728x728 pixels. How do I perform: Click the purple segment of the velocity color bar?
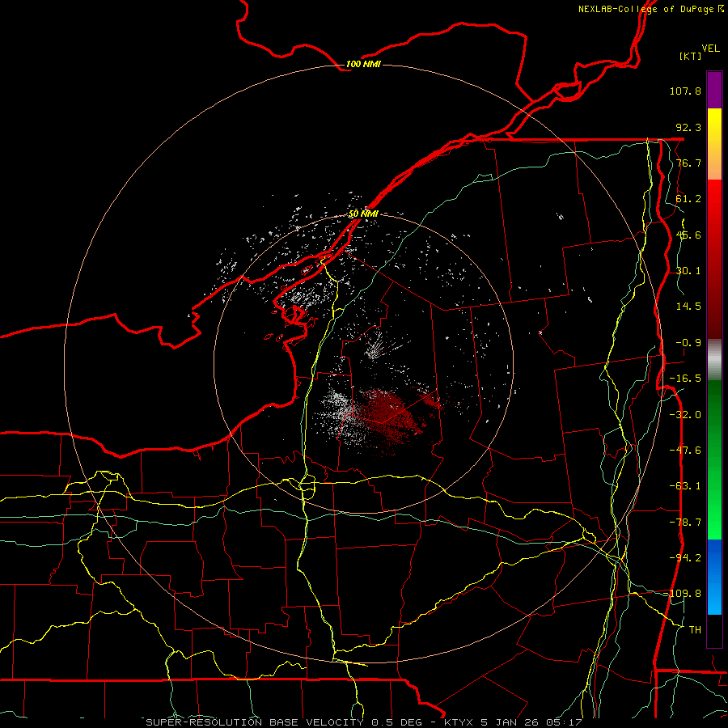pos(714,90)
